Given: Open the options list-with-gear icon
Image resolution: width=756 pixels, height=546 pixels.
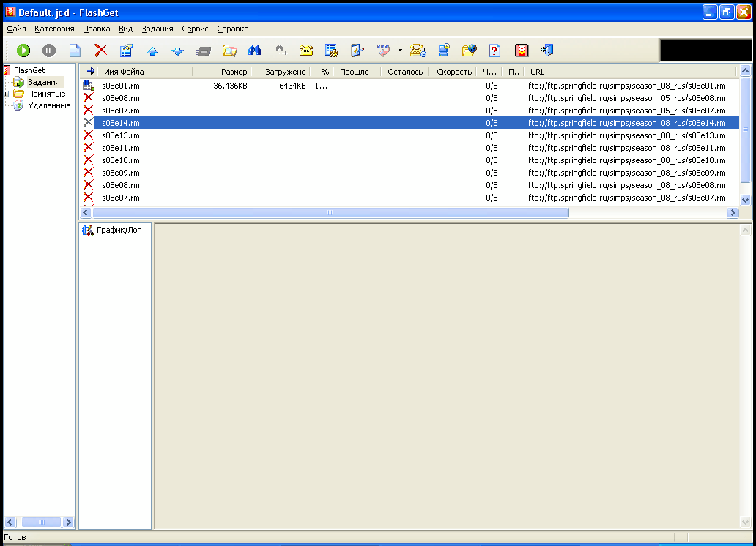Looking at the screenshot, I should pyautogui.click(x=331, y=50).
